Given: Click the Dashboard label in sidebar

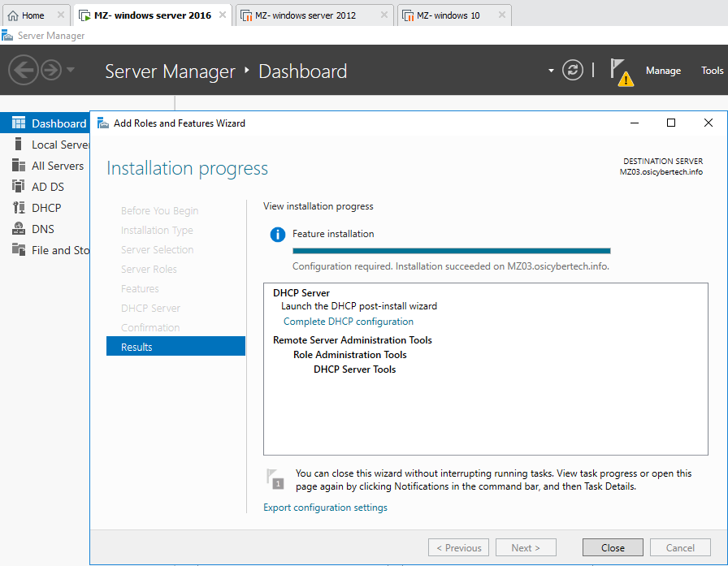Looking at the screenshot, I should coord(59,123).
